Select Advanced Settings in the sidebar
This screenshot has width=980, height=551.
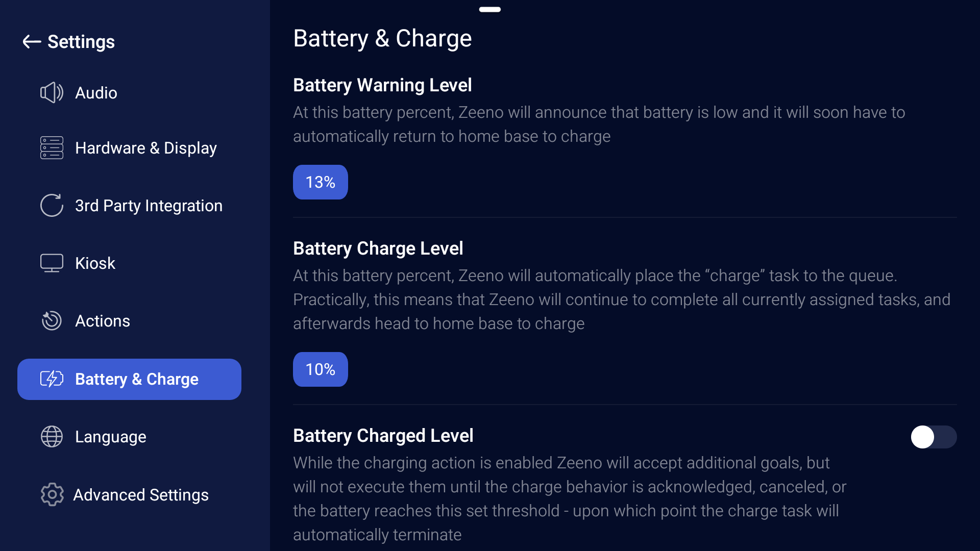(x=141, y=495)
